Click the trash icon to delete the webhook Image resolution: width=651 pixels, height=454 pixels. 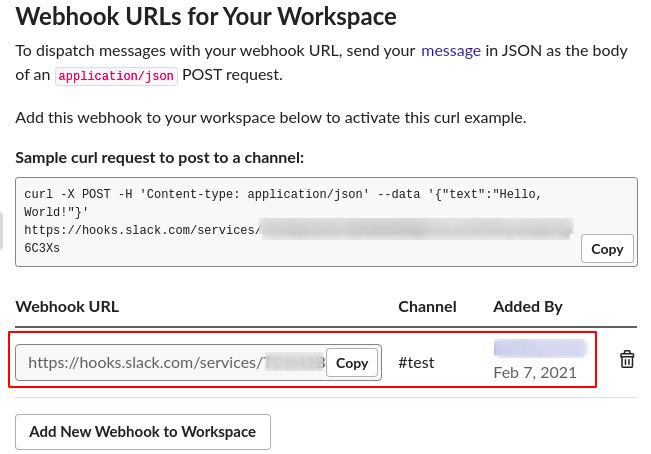click(x=627, y=360)
